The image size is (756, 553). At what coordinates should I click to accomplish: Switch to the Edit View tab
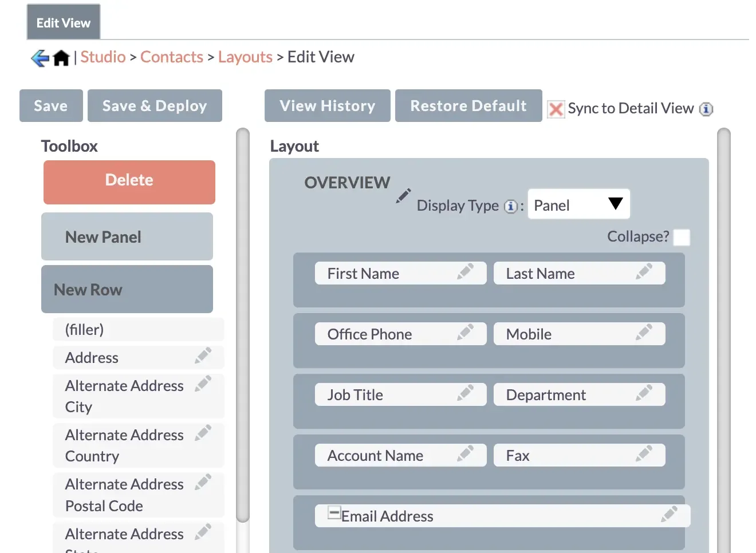tap(63, 22)
